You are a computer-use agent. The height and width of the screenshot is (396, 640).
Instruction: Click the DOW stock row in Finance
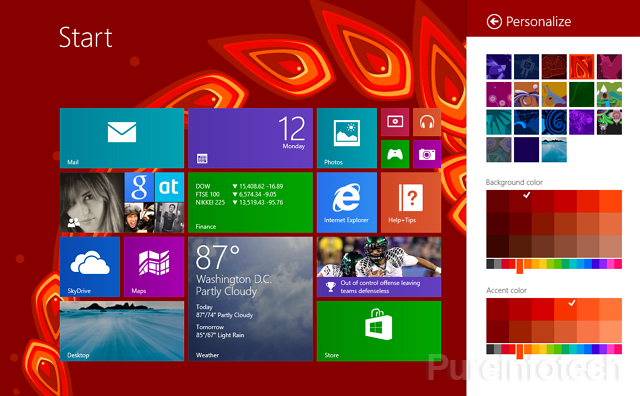click(x=239, y=186)
